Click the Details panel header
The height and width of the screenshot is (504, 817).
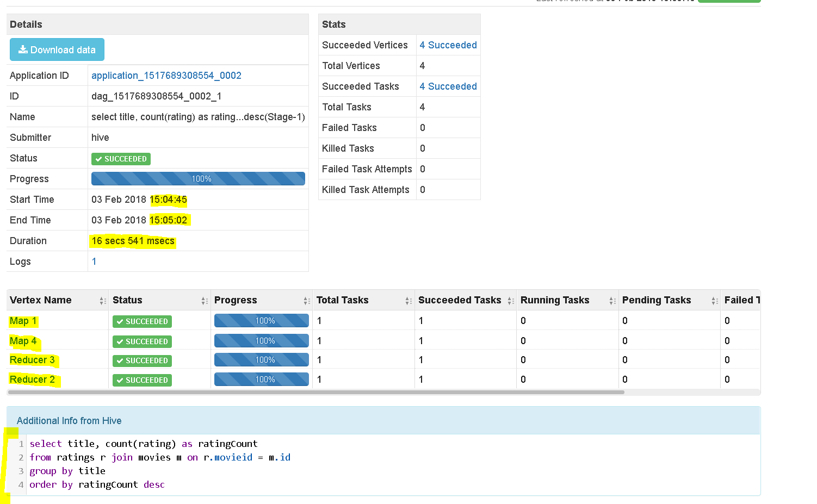point(158,24)
